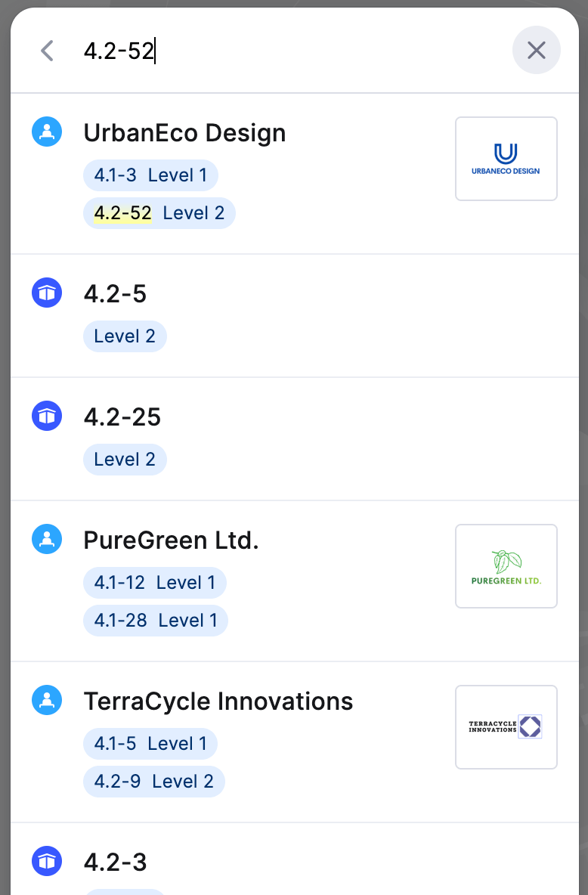Select the highlighted 4.2-52 Level 2 tag

point(159,213)
